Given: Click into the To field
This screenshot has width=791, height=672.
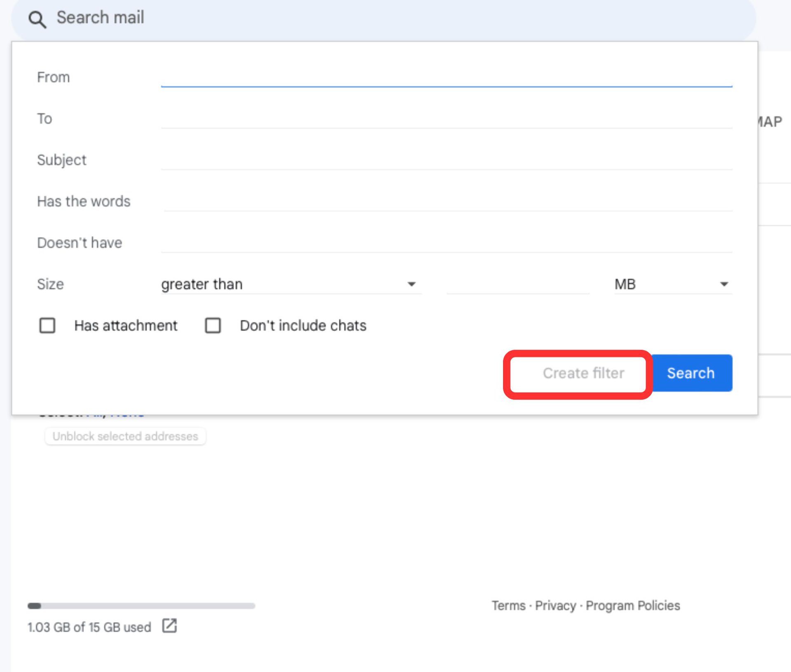Looking at the screenshot, I should tap(446, 119).
